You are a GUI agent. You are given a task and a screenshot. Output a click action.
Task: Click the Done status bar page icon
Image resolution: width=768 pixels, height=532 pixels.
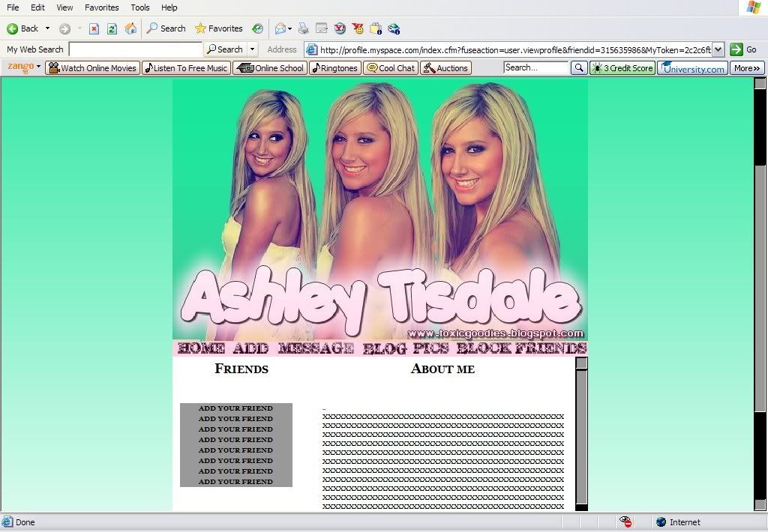pos(7,522)
